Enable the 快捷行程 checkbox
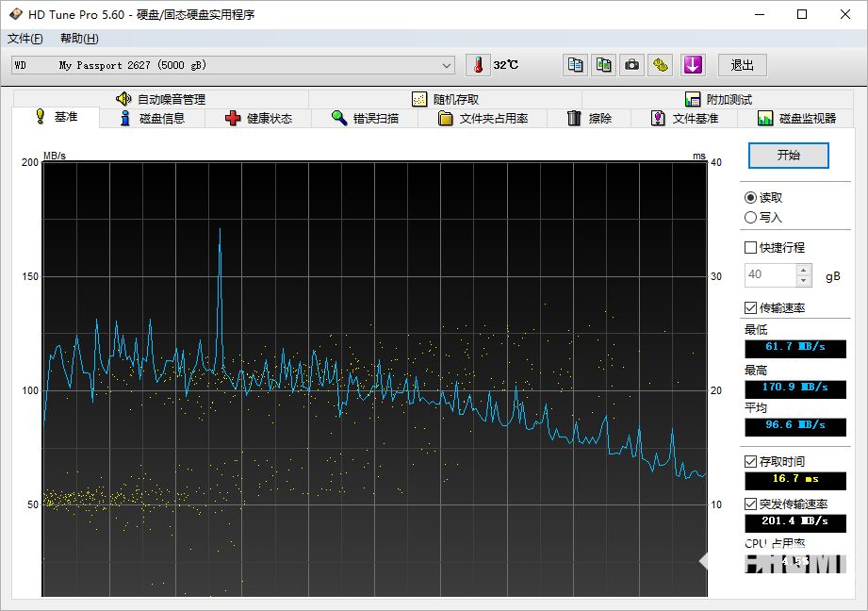This screenshot has height=611, width=868. click(750, 247)
